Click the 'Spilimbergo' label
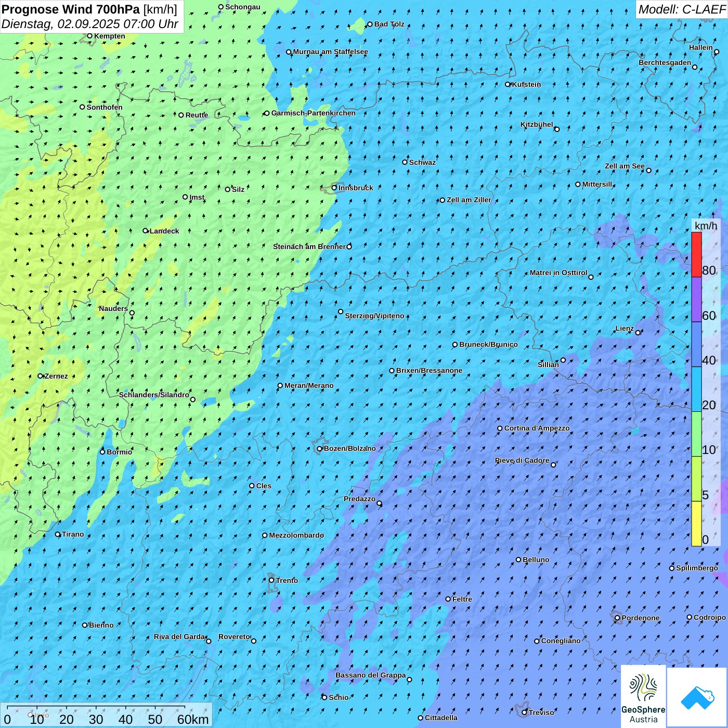This screenshot has width=728, height=728. coord(697,568)
